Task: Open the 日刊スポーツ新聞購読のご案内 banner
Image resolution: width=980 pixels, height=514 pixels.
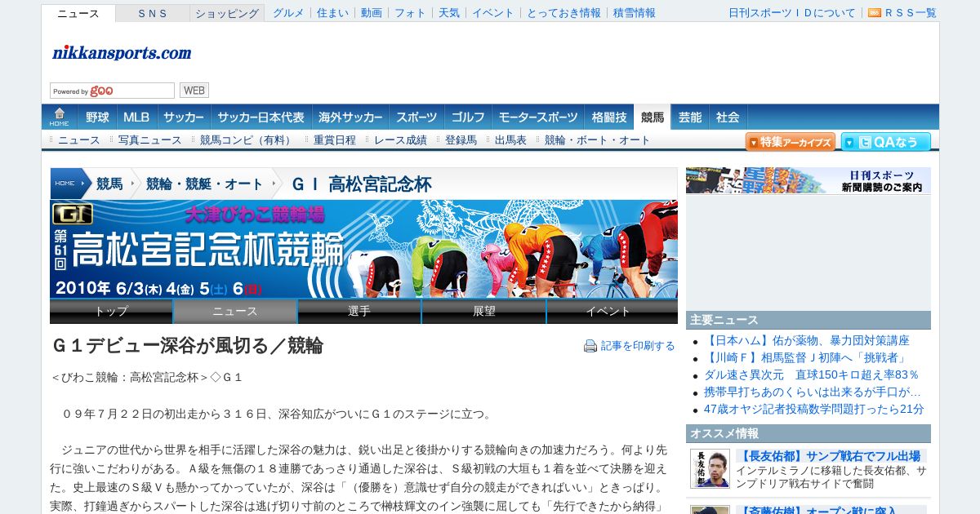Action: tap(808, 180)
